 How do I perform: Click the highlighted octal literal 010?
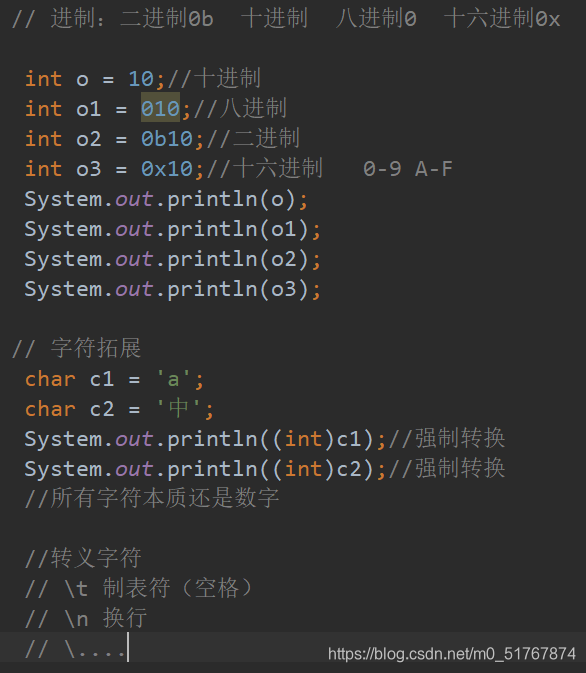click(x=160, y=108)
